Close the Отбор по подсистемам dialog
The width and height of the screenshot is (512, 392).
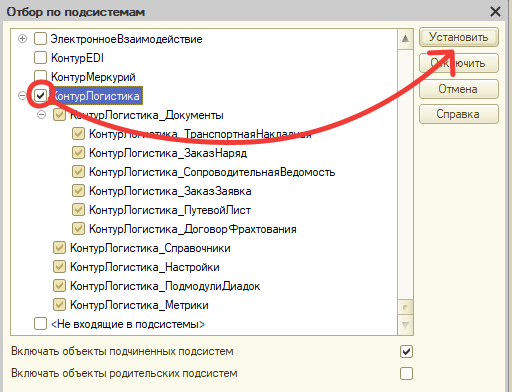click(x=495, y=12)
